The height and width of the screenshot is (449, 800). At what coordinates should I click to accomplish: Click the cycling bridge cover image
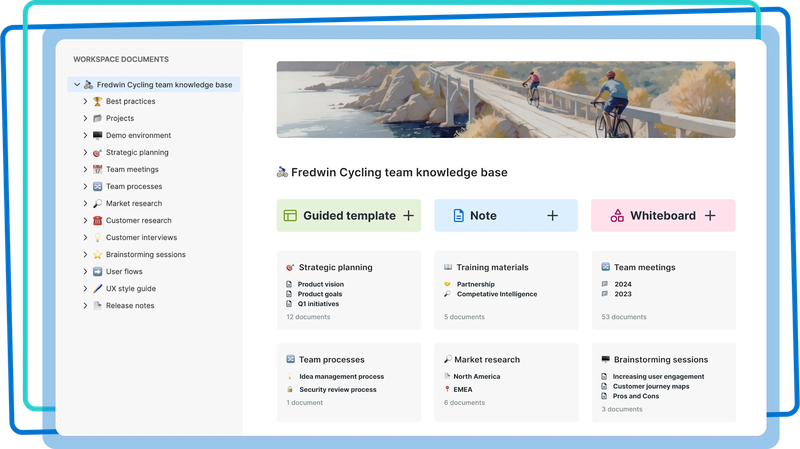(506, 99)
